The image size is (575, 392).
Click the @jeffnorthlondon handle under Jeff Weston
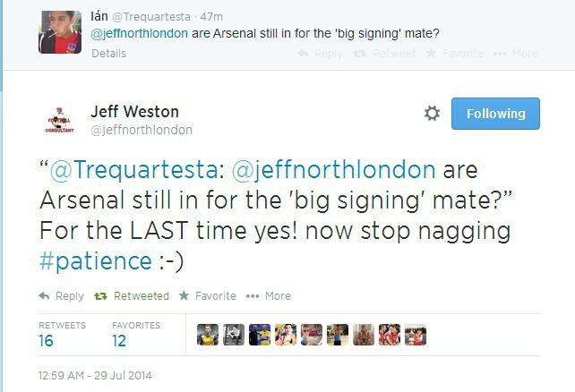pyautogui.click(x=142, y=130)
